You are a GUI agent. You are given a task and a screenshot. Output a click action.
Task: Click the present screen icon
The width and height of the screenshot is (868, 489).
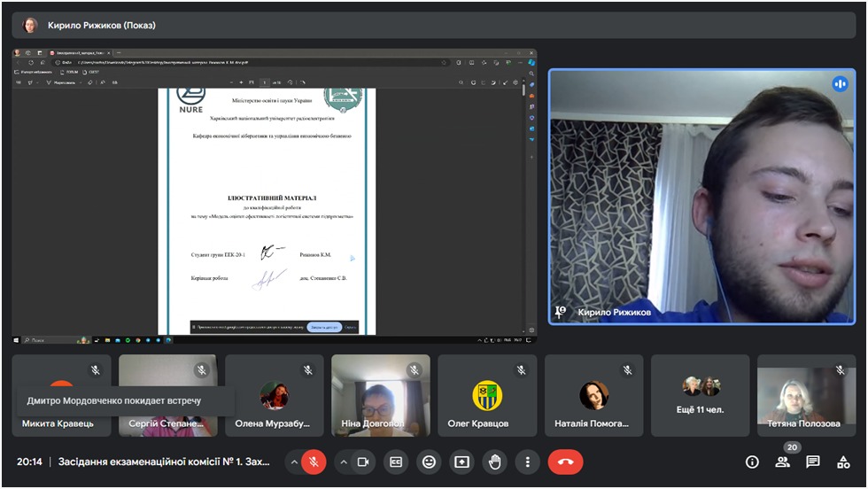point(461,462)
